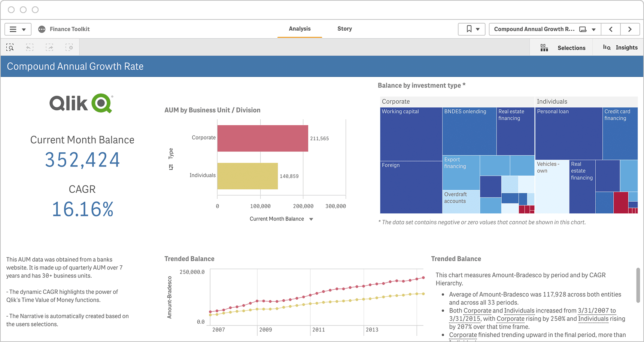The height and width of the screenshot is (342, 644).
Task: Select the Working capital treemap tile
Action: [411, 134]
